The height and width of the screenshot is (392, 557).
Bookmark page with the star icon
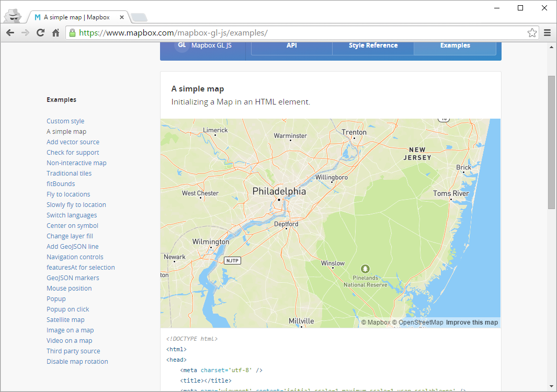tap(532, 32)
